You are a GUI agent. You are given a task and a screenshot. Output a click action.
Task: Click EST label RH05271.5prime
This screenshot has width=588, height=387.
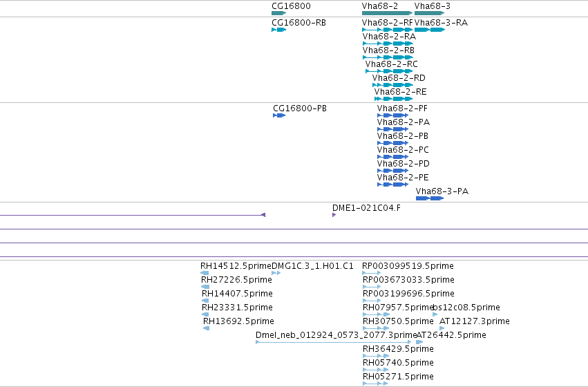[398, 377]
